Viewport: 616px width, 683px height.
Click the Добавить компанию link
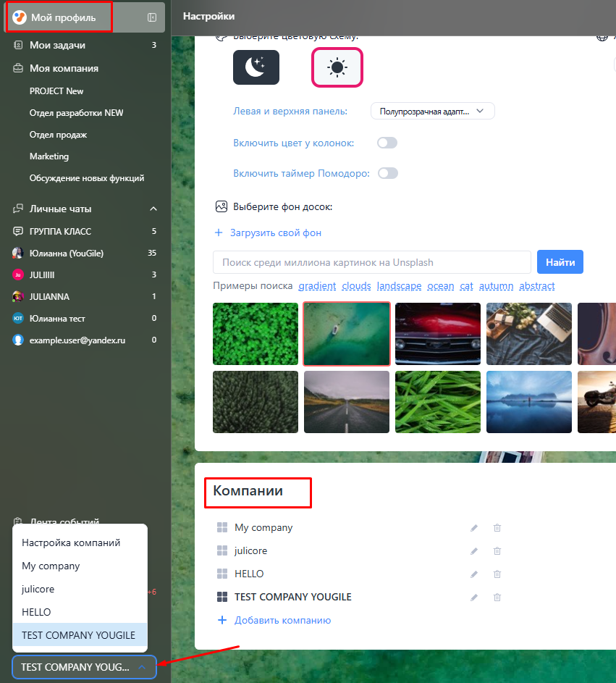pos(282,620)
